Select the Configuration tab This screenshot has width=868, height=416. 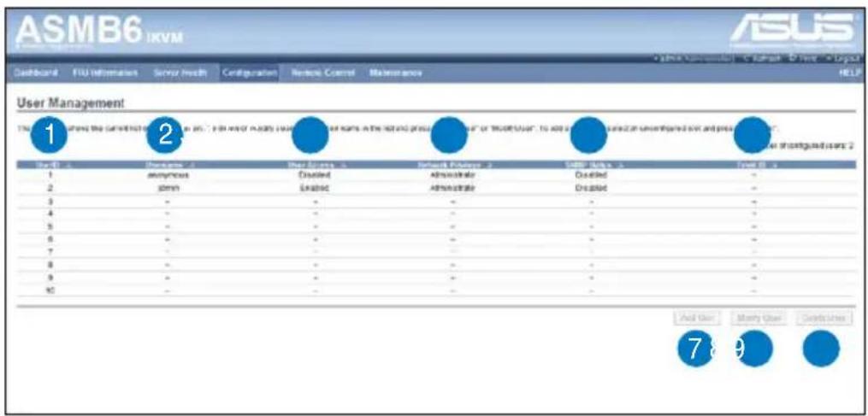tap(250, 73)
